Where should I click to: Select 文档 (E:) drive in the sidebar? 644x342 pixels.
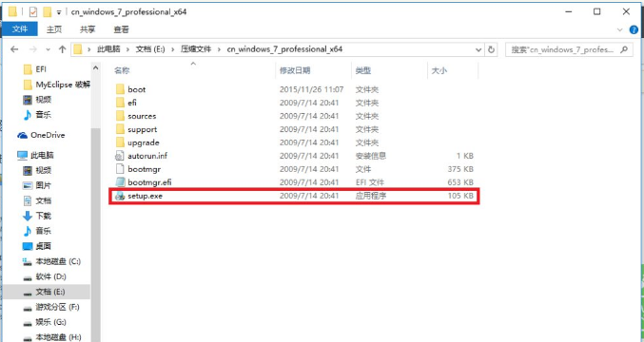(45, 292)
